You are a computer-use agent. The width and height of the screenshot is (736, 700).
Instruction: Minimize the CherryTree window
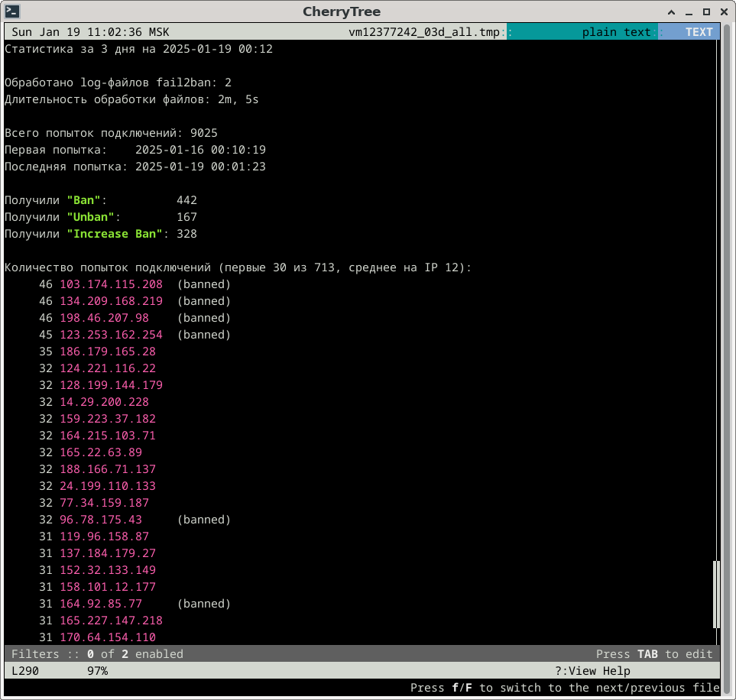pos(688,11)
